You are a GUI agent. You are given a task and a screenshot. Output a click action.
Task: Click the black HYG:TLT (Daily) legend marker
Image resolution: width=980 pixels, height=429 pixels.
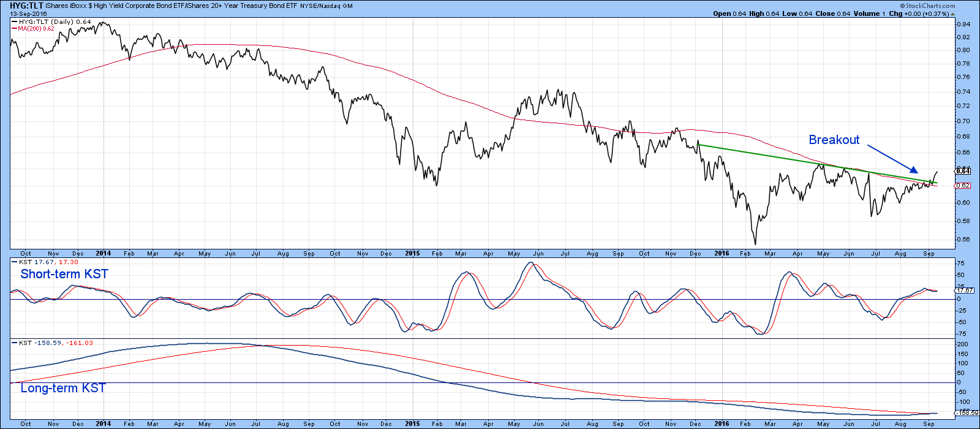pos(15,22)
